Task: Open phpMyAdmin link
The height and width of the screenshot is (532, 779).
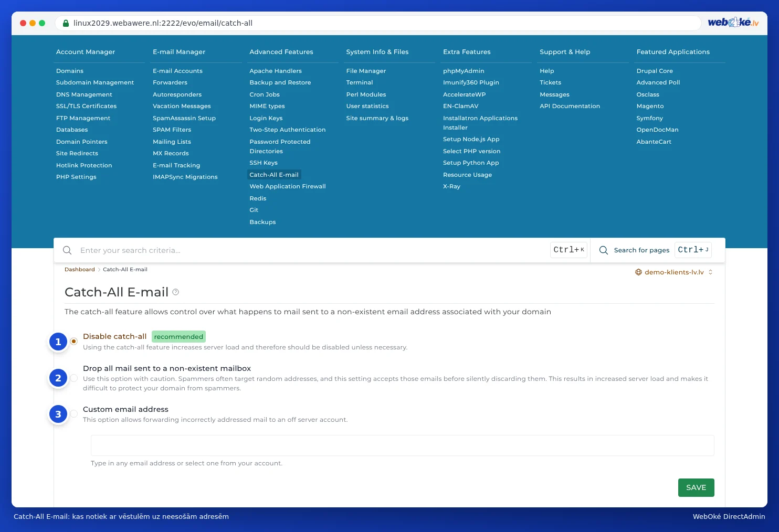Action: pos(464,71)
